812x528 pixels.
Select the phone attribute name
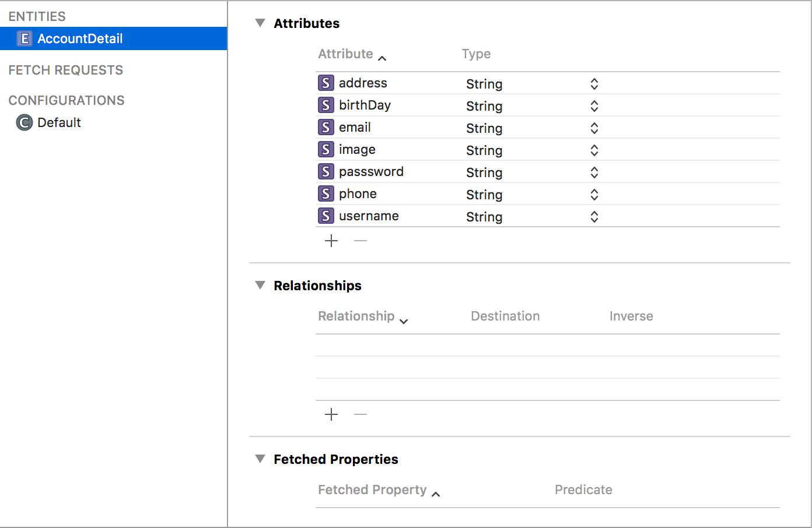click(358, 194)
